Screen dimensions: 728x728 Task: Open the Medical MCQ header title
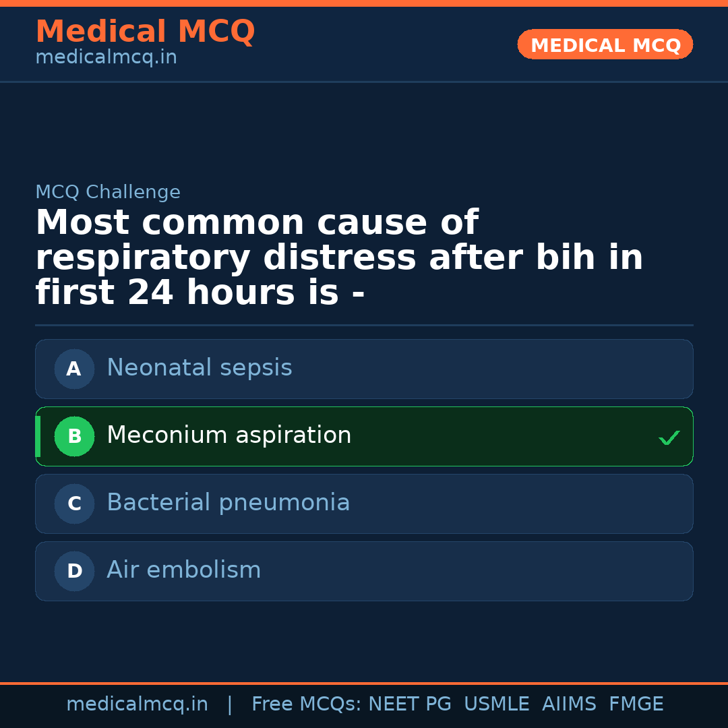[145, 32]
